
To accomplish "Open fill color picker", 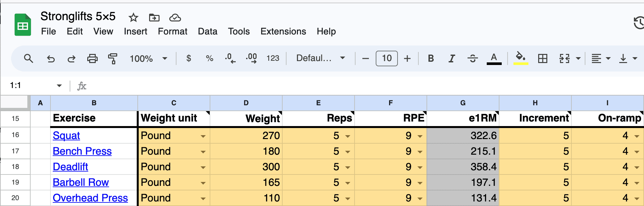I will coord(521,58).
